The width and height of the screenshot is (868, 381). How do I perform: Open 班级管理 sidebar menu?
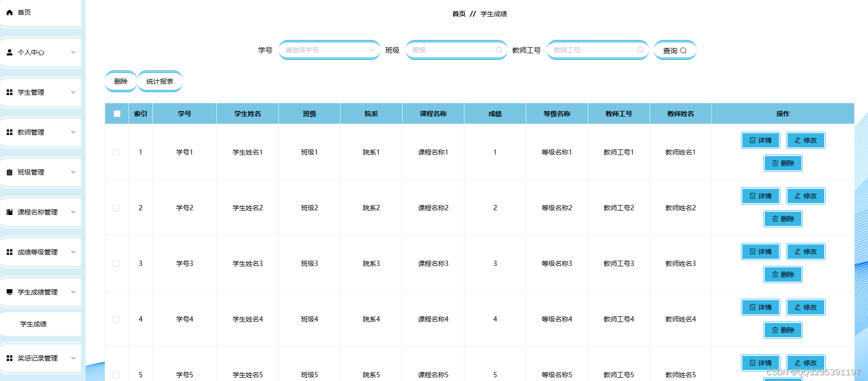coord(40,172)
